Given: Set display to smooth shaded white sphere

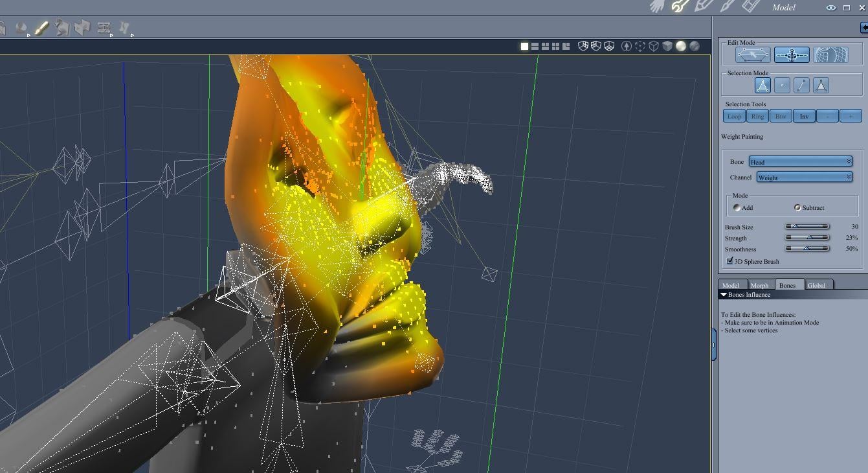Looking at the screenshot, I should (681, 46).
